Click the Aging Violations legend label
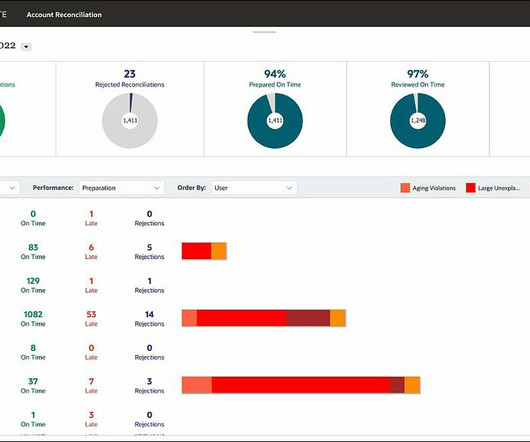530x442 pixels. point(434,188)
